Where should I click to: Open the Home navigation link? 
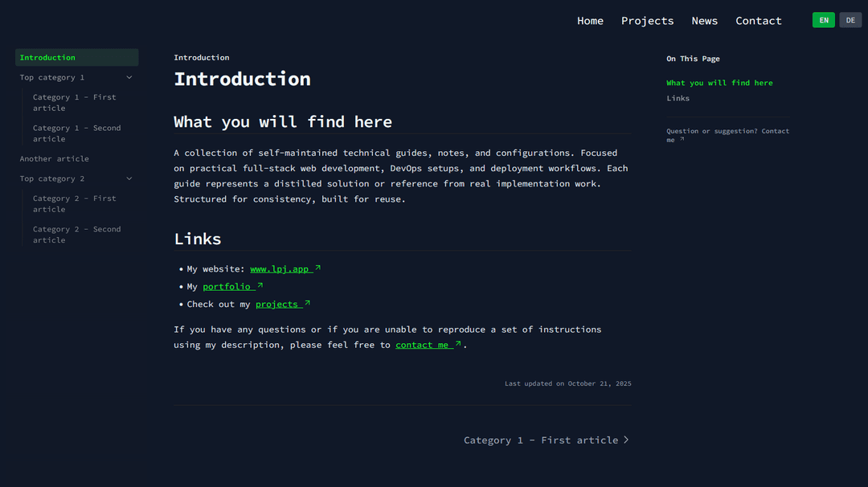click(x=590, y=20)
